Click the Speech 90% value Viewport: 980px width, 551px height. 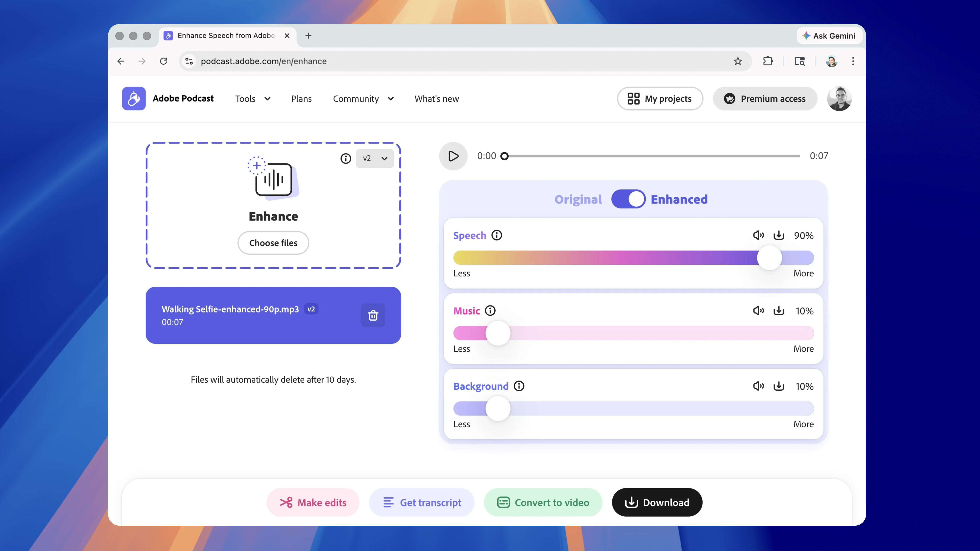pyautogui.click(x=803, y=235)
